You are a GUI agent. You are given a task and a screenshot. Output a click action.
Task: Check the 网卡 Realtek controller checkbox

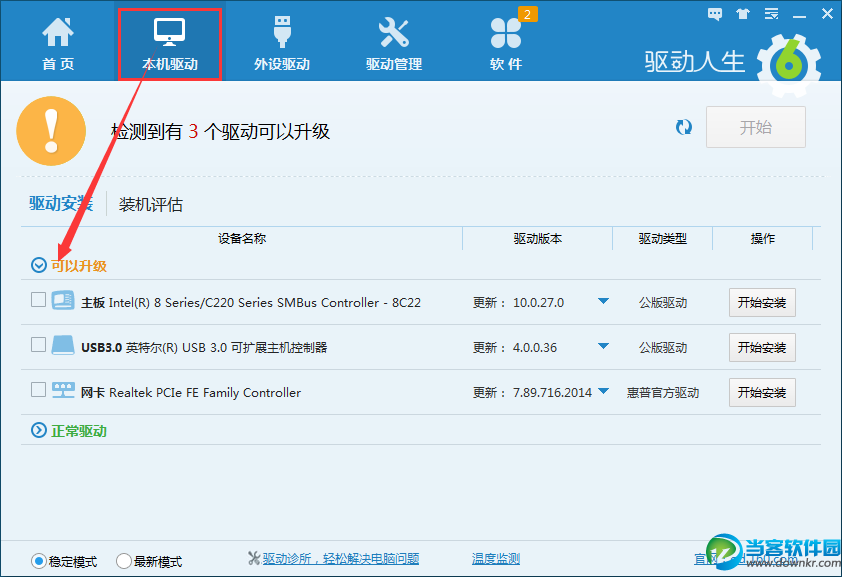pyautogui.click(x=38, y=389)
